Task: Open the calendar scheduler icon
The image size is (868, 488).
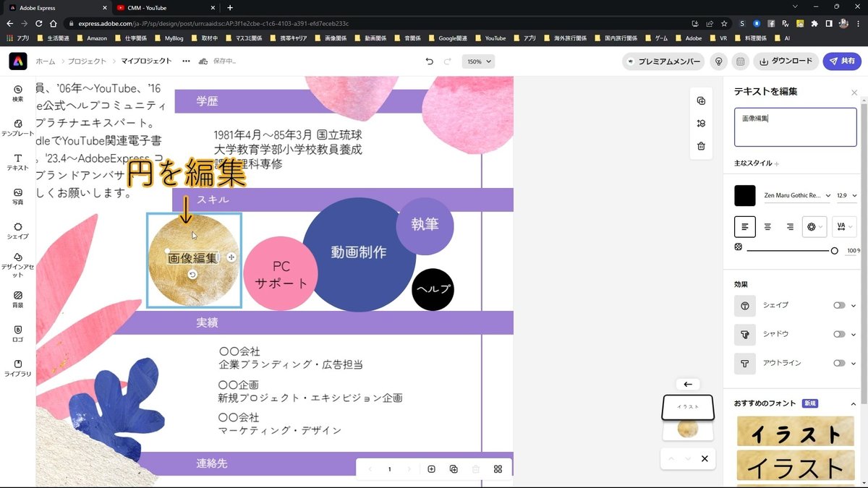Action: [740, 61]
